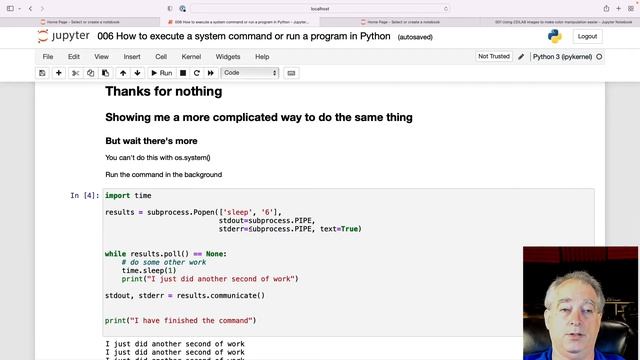Switch to the first Home Page tab
The width and height of the screenshot is (640, 360).
tap(80, 22)
